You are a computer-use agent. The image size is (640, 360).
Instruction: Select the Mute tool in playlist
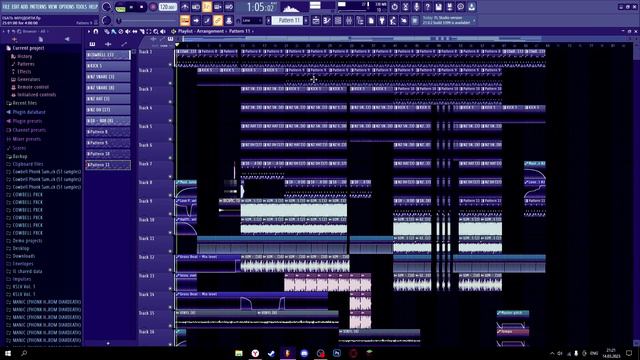click(128, 31)
